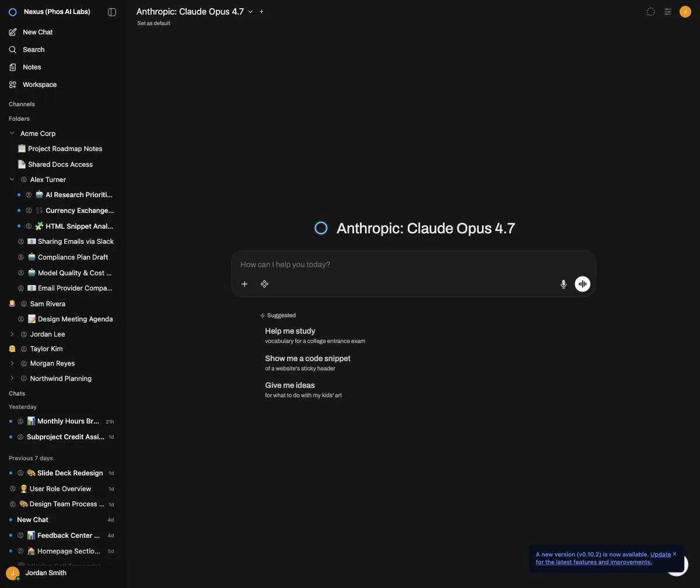Open Currency Exchange chat
Viewport: 700px width, 588px height.
click(x=68, y=211)
